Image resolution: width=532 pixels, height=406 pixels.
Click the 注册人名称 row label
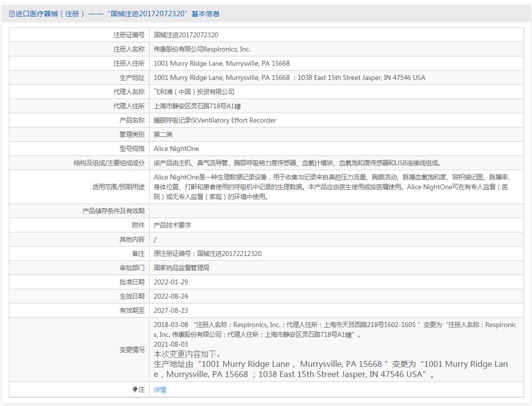pos(129,49)
